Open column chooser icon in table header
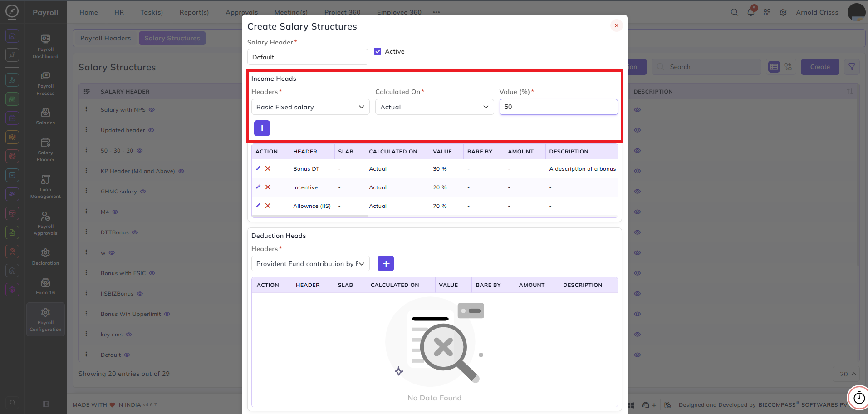Image resolution: width=868 pixels, height=414 pixels. pos(87,91)
